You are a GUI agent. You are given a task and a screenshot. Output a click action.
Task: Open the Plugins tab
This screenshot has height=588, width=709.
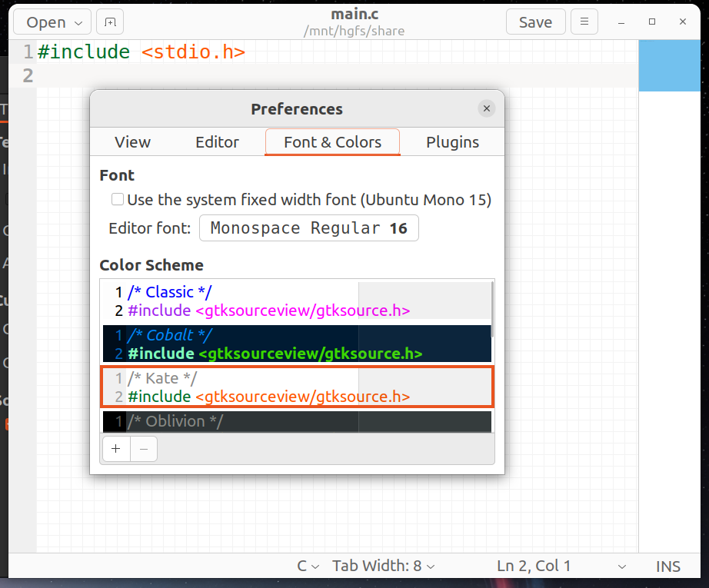click(452, 142)
